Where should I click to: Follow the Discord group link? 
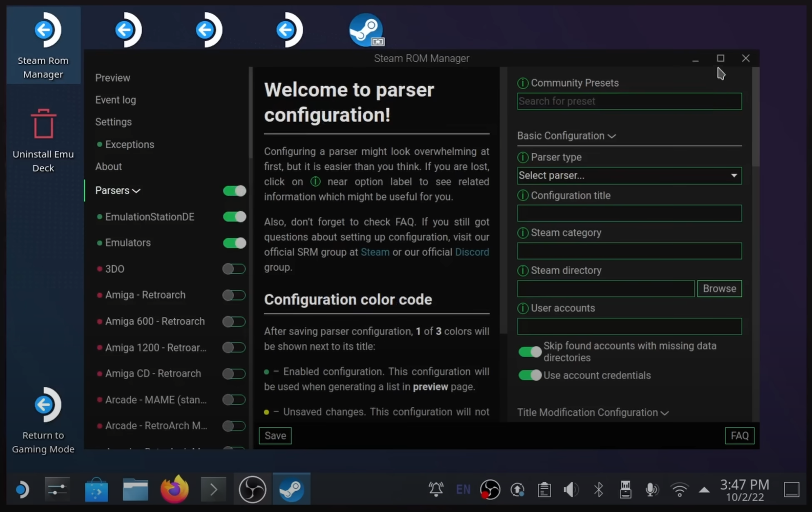472,252
